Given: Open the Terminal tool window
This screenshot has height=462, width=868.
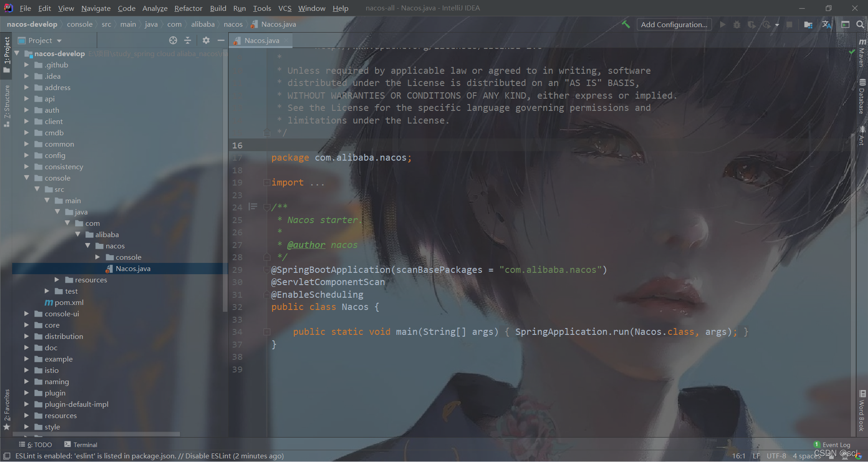Looking at the screenshot, I should pos(81,445).
